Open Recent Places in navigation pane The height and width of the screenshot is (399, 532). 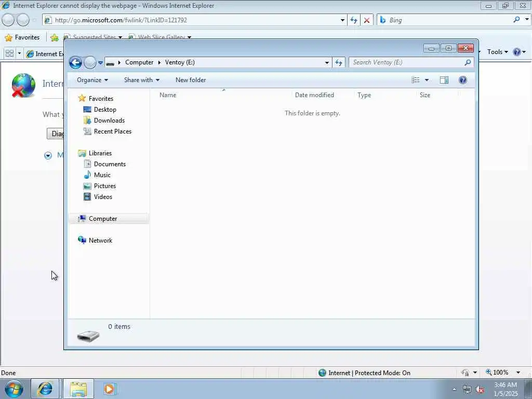click(113, 131)
